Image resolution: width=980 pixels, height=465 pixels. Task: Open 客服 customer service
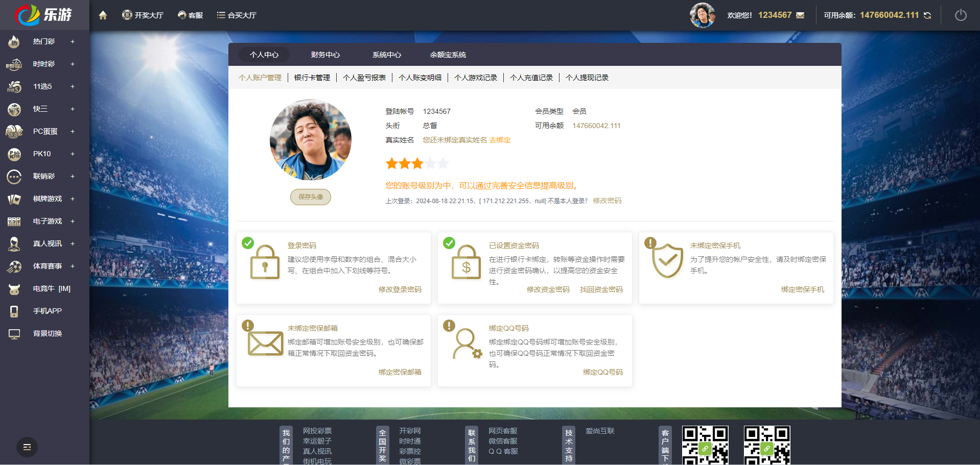tap(190, 15)
